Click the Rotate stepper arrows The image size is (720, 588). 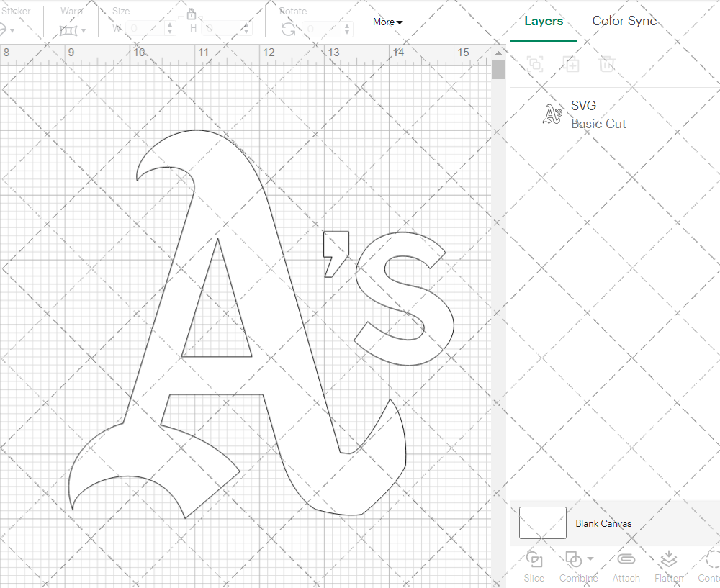point(347,29)
